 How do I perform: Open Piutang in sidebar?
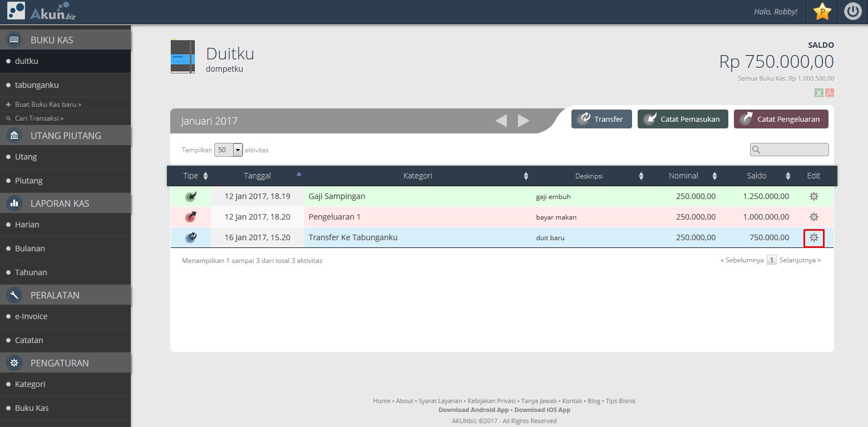(65, 181)
